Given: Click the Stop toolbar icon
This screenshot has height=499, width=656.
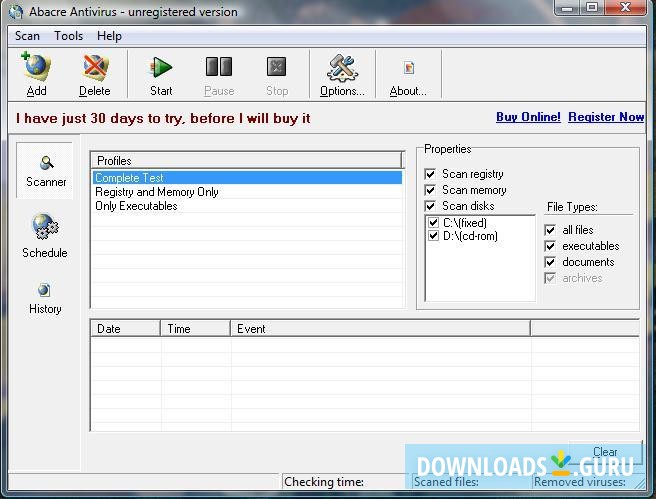Looking at the screenshot, I should pyautogui.click(x=277, y=67).
